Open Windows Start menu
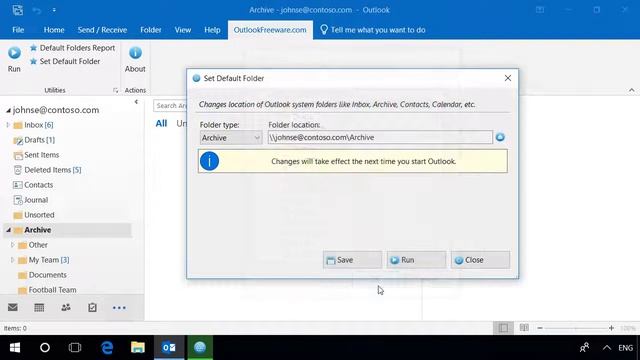Screen dimensions: 640x360 pyautogui.click(x=15, y=347)
